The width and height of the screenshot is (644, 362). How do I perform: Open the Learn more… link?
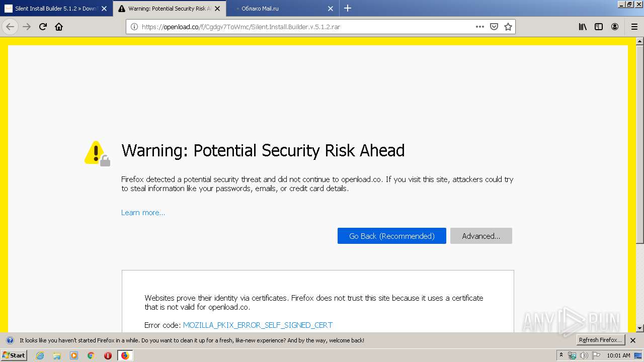pyautogui.click(x=143, y=213)
